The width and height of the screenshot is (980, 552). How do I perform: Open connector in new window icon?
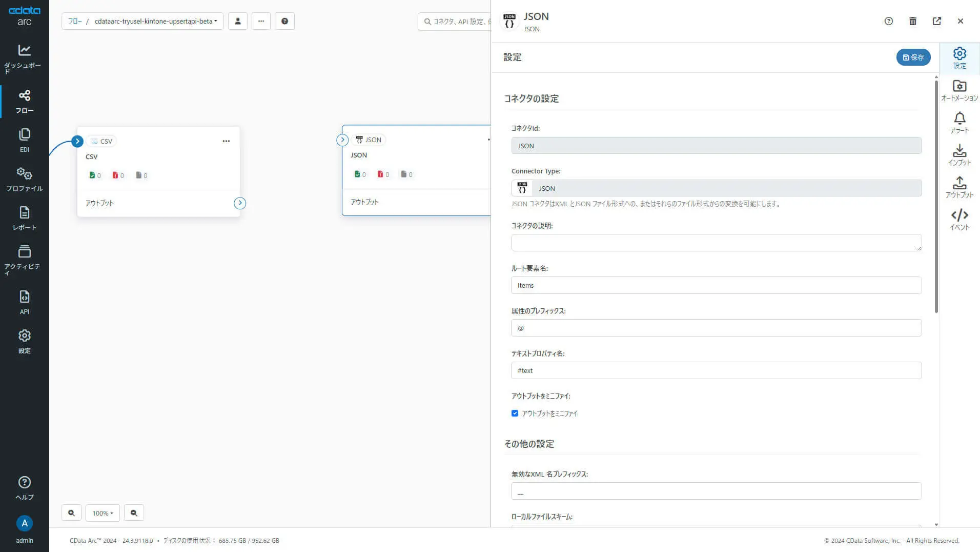click(937, 21)
